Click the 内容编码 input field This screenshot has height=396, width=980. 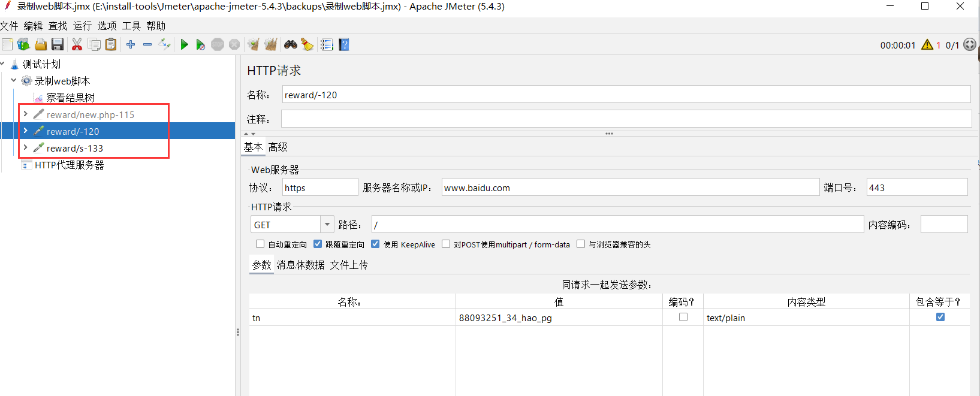coord(944,225)
